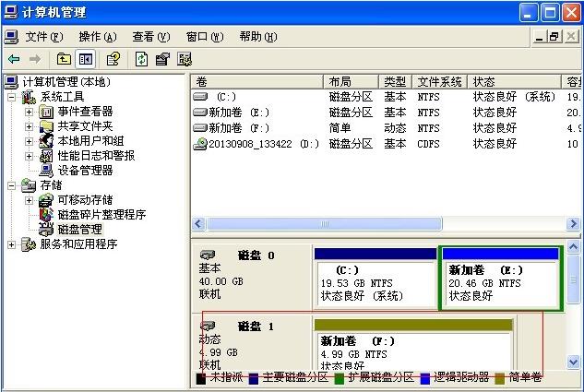Open the 文件(F) menu
Viewport: 584px width, 392px height.
tap(44, 37)
